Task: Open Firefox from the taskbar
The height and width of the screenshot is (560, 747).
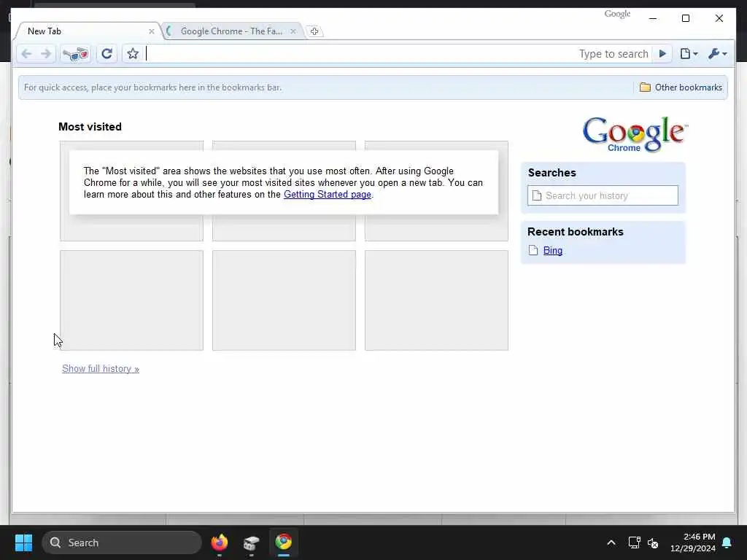Action: pyautogui.click(x=219, y=542)
